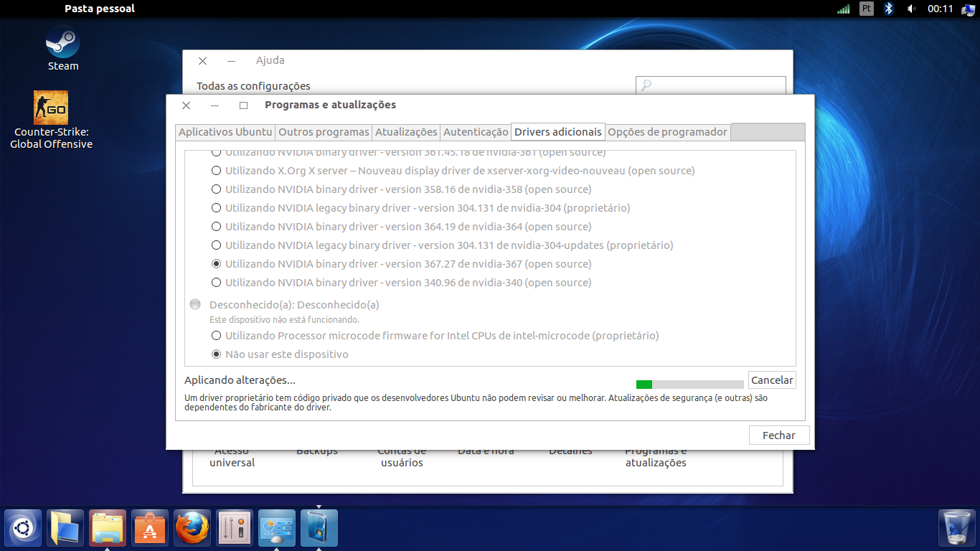Open Opções de programador tab
The image size is (980, 551).
click(x=668, y=132)
